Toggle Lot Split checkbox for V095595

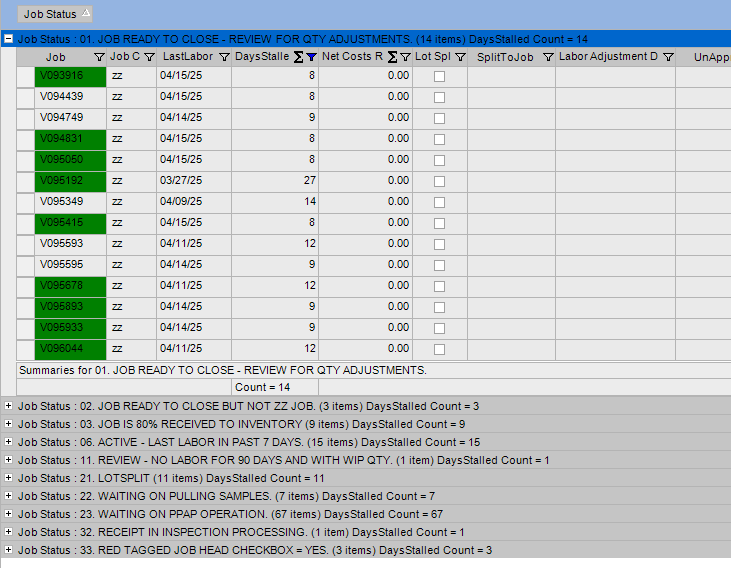[x=439, y=265]
